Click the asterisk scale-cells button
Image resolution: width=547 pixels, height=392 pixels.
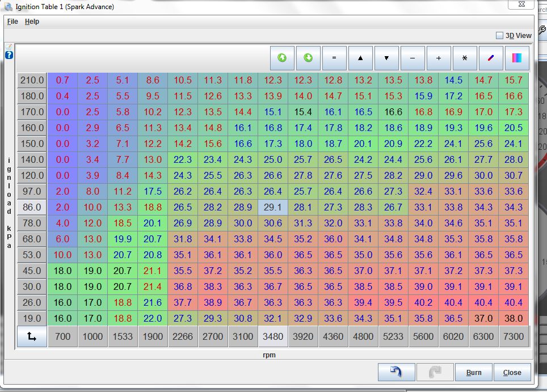pyautogui.click(x=465, y=58)
